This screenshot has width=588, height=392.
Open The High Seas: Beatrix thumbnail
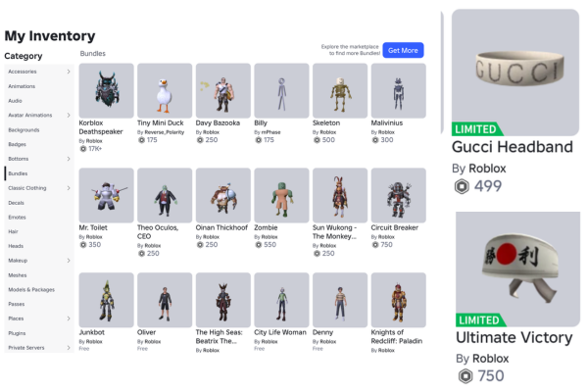click(223, 300)
